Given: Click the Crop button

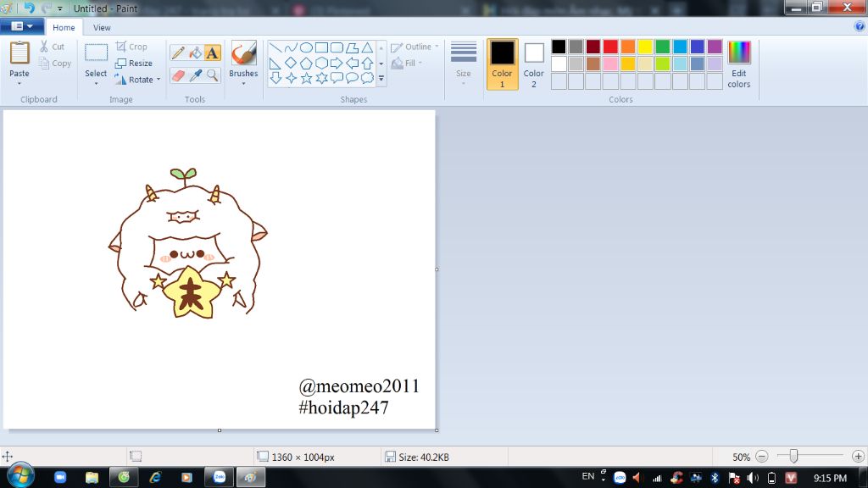Looking at the screenshot, I should coord(131,47).
